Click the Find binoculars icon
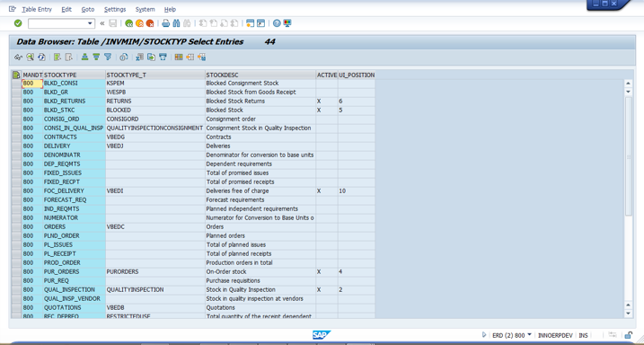The width and height of the screenshot is (644, 345). pyautogui.click(x=177, y=23)
